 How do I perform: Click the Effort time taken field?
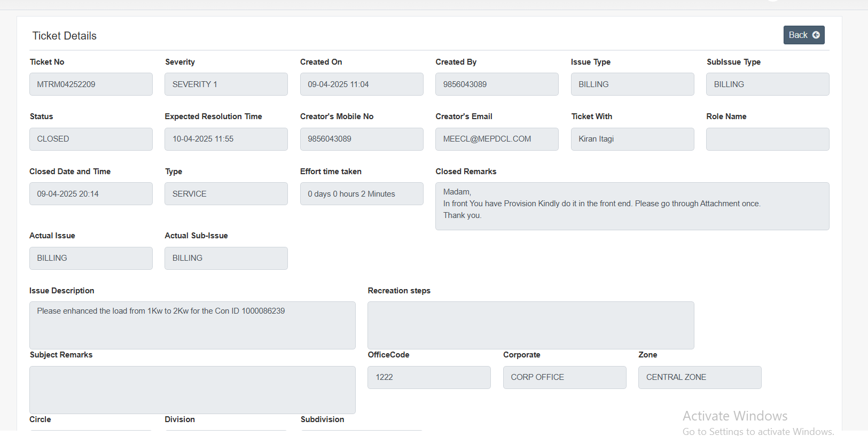[x=362, y=194]
